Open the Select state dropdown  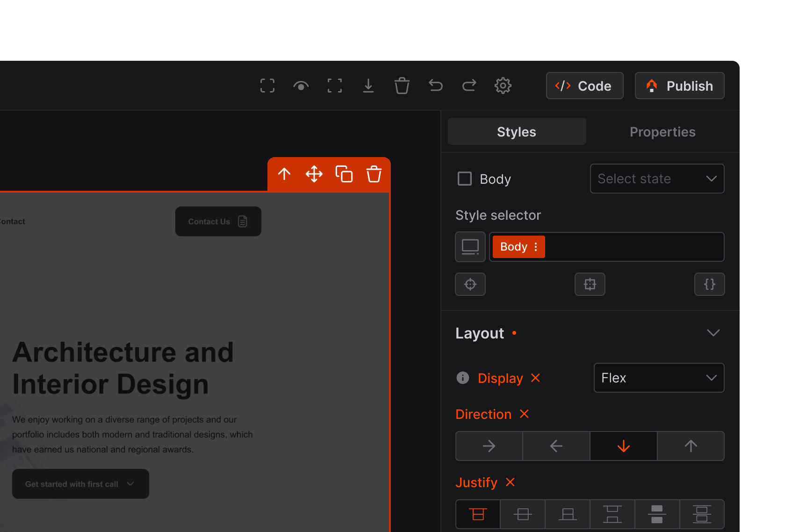[x=657, y=179]
